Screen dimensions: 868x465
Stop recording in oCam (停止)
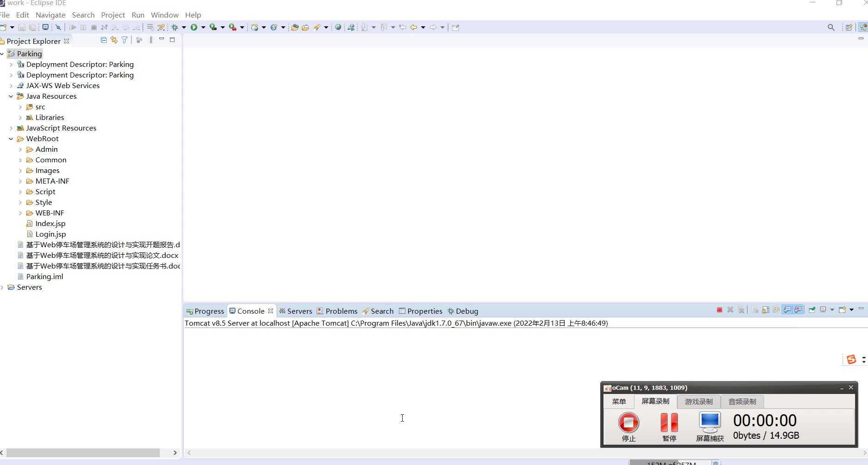[x=628, y=427]
